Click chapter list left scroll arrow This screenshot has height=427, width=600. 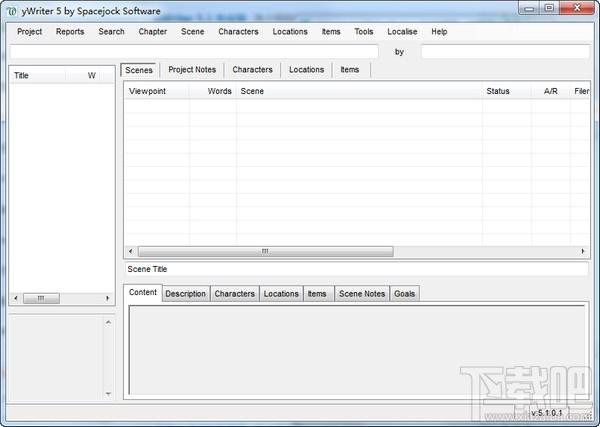[x=16, y=298]
